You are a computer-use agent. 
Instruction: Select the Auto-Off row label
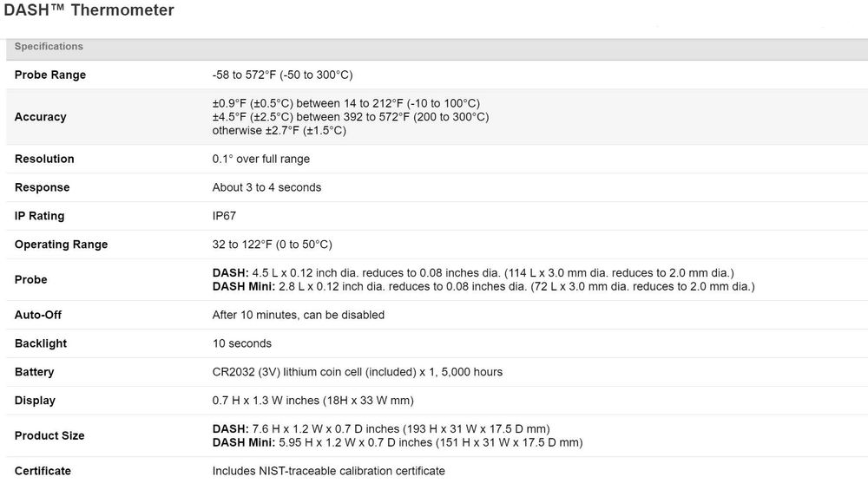pyautogui.click(x=38, y=315)
